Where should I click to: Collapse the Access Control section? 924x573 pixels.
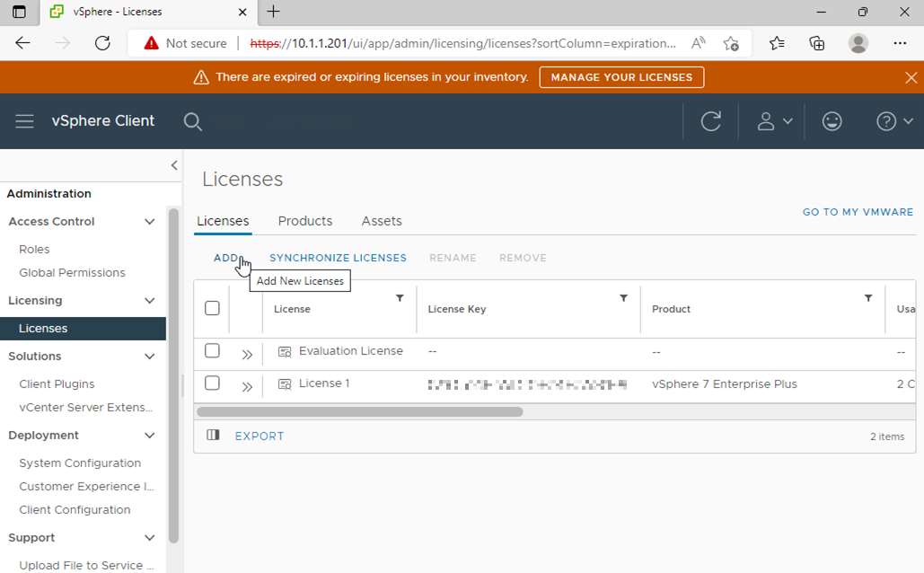point(149,222)
